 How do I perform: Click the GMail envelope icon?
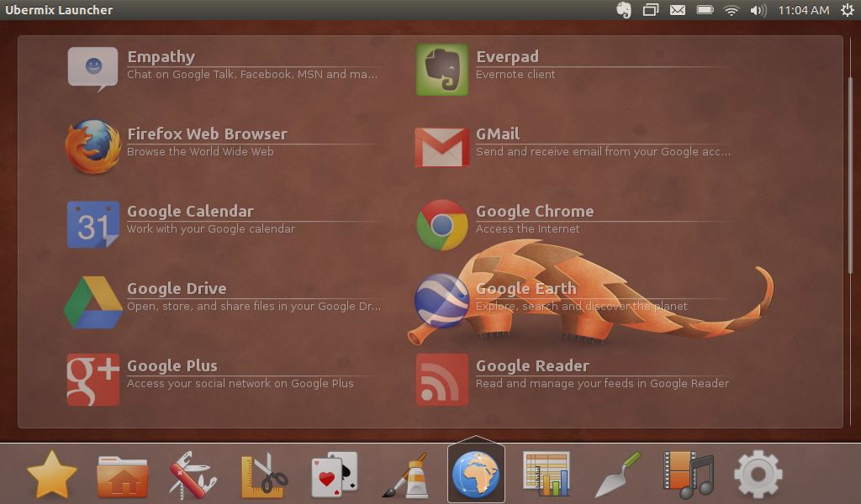[x=442, y=147]
